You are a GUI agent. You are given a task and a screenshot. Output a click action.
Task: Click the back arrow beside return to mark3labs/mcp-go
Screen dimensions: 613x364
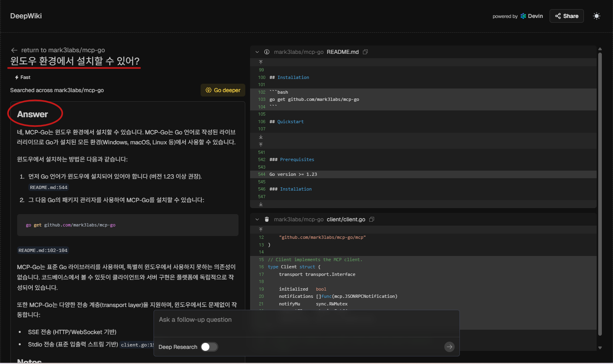14,50
